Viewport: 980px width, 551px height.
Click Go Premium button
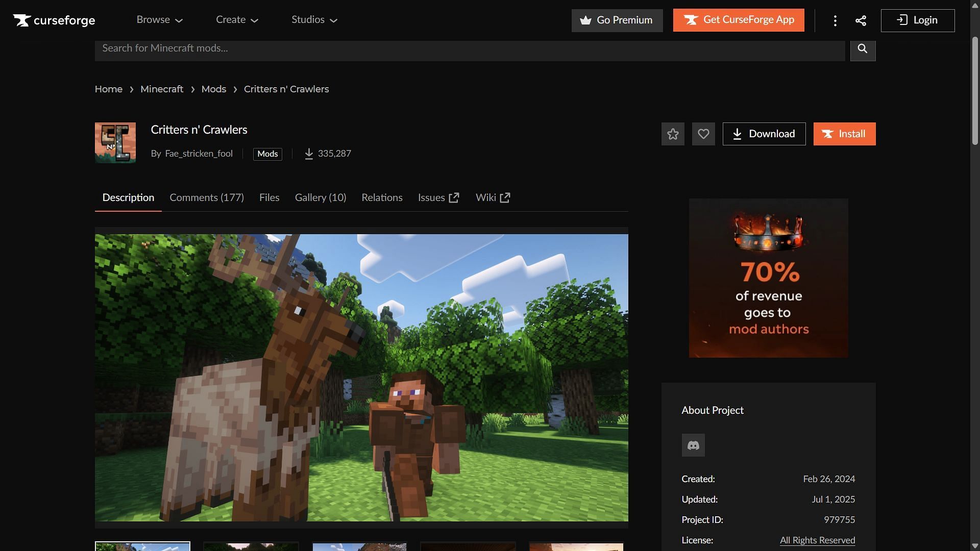click(617, 20)
